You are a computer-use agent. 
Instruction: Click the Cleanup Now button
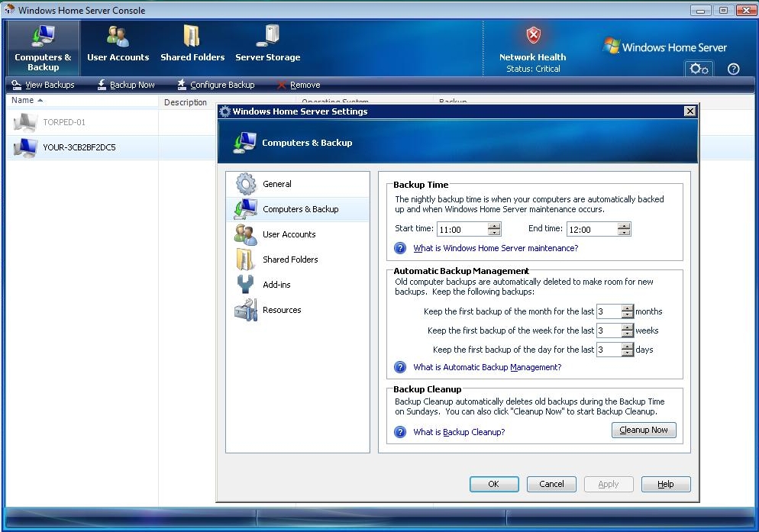[643, 430]
